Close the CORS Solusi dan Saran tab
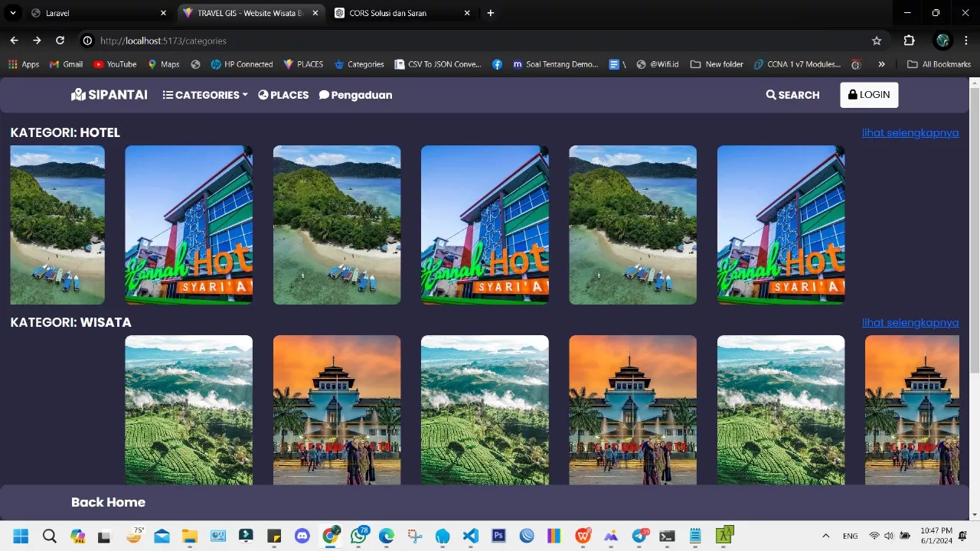This screenshot has width=980, height=551. pyautogui.click(x=467, y=13)
